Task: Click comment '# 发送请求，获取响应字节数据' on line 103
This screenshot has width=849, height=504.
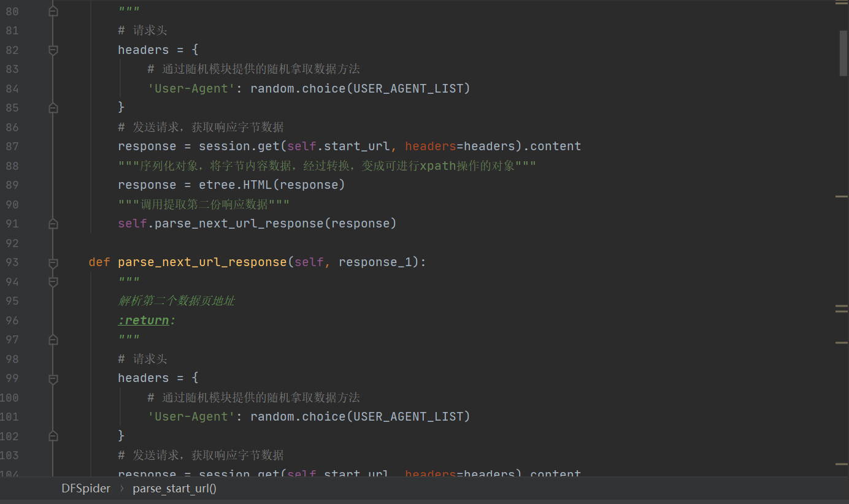Action: 201,455
